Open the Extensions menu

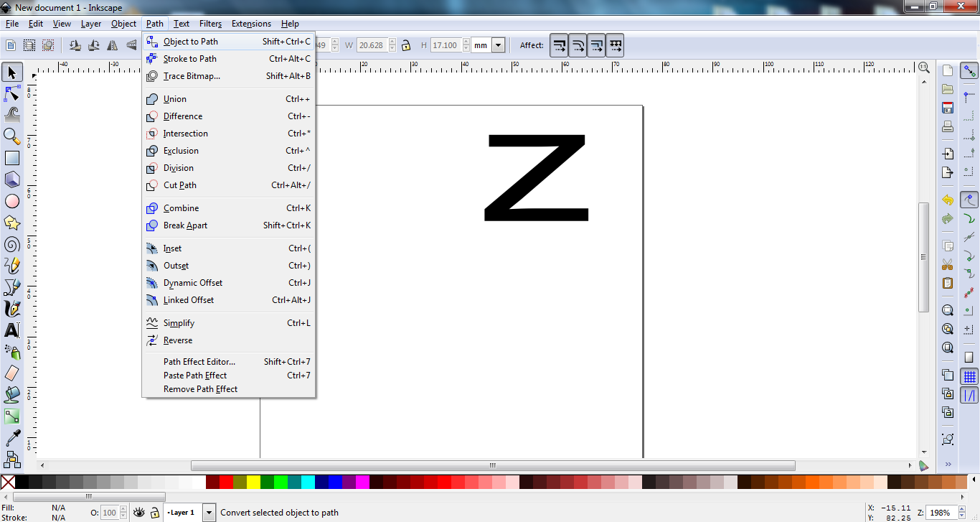tap(251, 24)
